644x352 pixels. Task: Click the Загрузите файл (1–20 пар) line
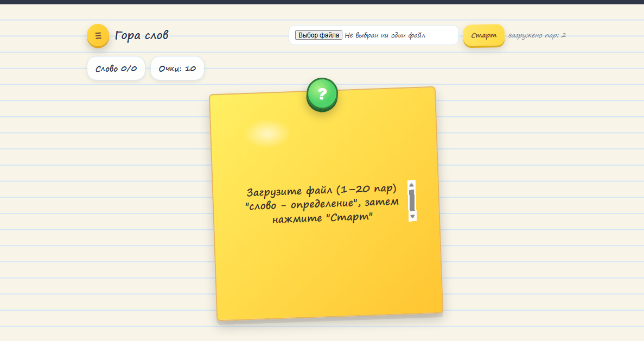[x=322, y=191]
